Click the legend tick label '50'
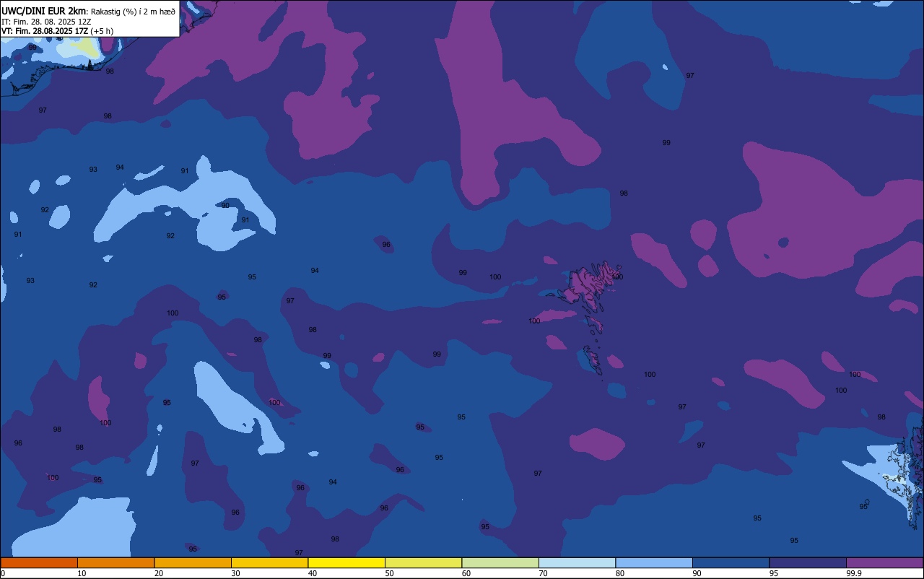The height and width of the screenshot is (579, 924). [389, 573]
